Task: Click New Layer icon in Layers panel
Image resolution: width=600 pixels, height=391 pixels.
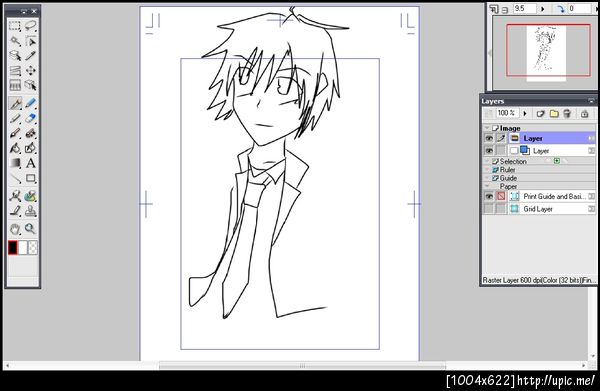Action: pos(540,113)
